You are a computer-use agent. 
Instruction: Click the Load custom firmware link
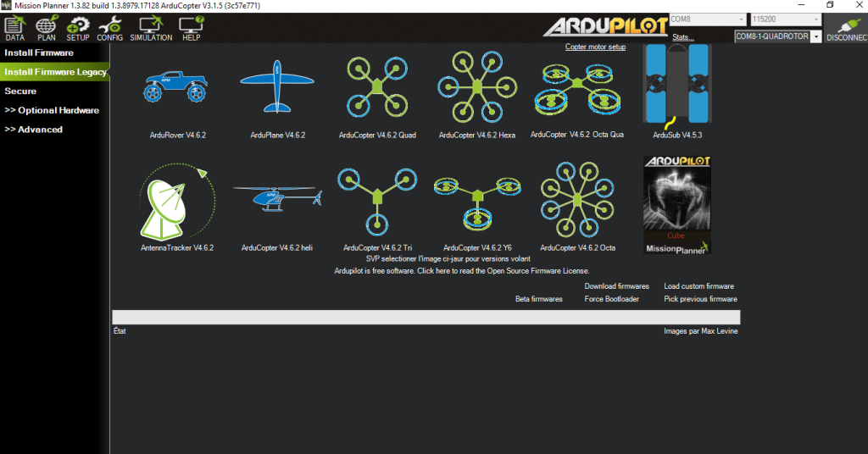coord(698,286)
